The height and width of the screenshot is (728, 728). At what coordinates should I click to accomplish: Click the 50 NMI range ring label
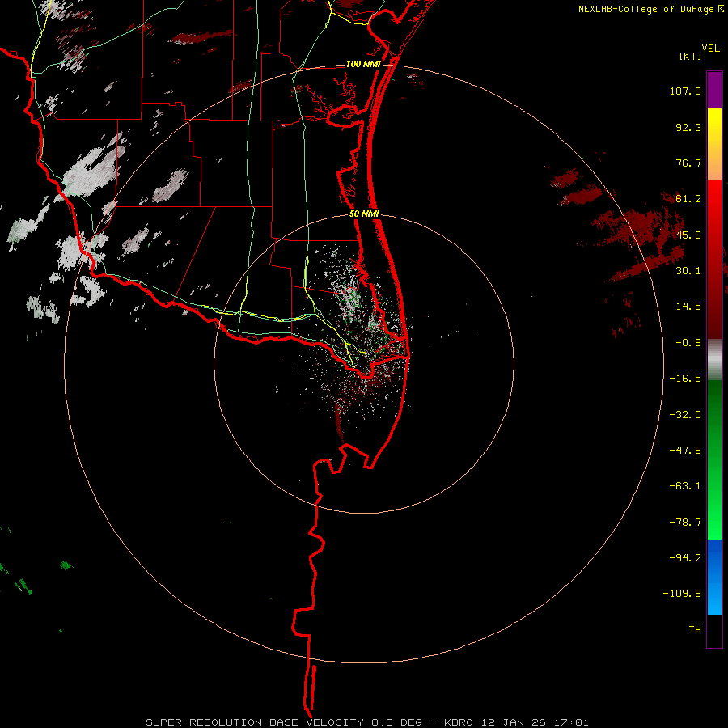click(364, 214)
